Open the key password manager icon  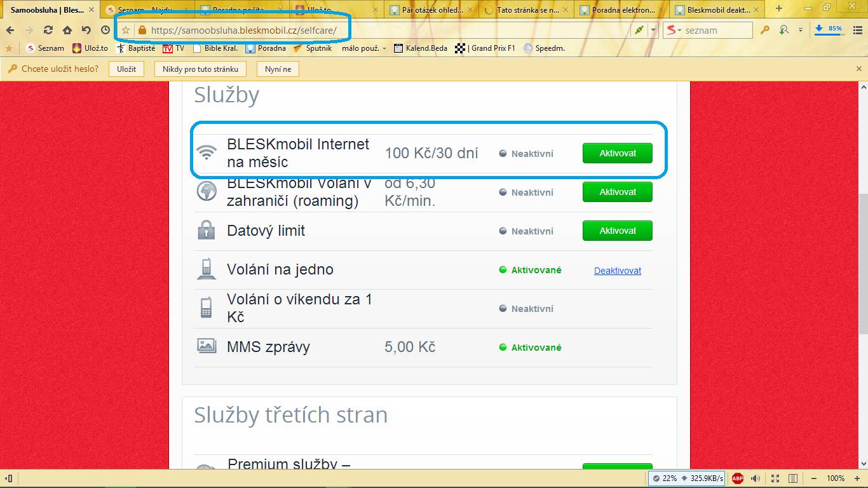pos(766,30)
